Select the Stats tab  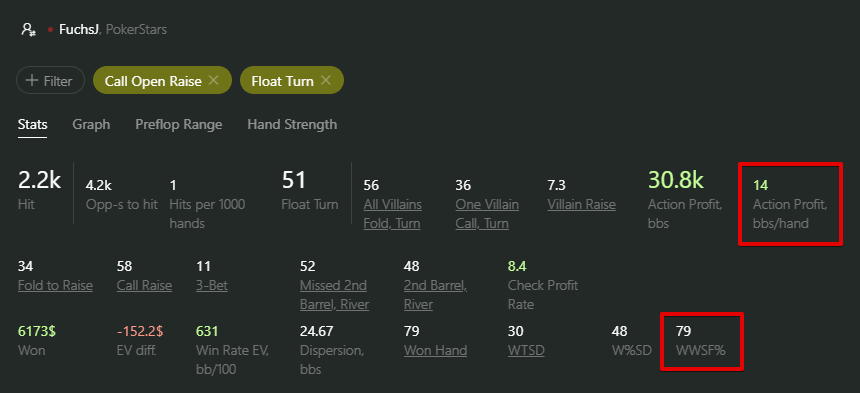tap(32, 124)
